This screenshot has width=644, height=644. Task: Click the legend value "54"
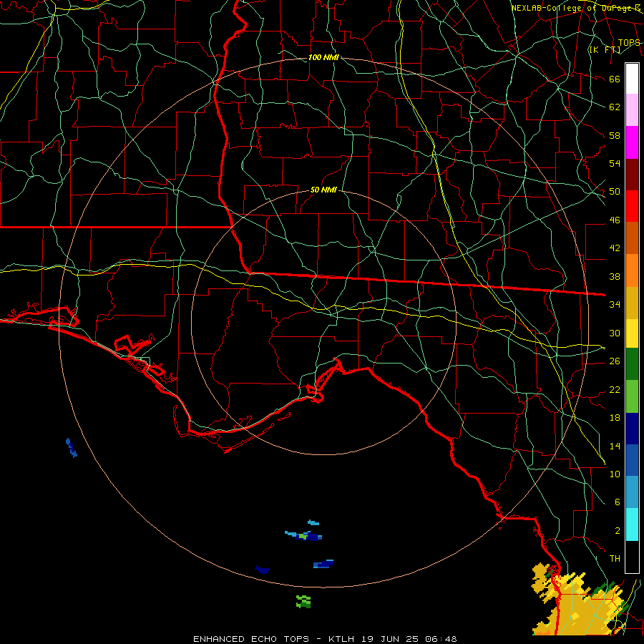coord(615,163)
